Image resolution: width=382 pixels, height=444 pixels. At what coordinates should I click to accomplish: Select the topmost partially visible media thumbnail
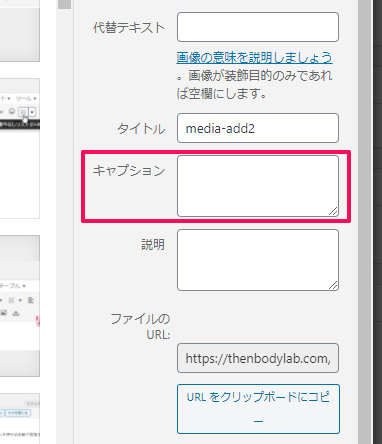point(20,31)
